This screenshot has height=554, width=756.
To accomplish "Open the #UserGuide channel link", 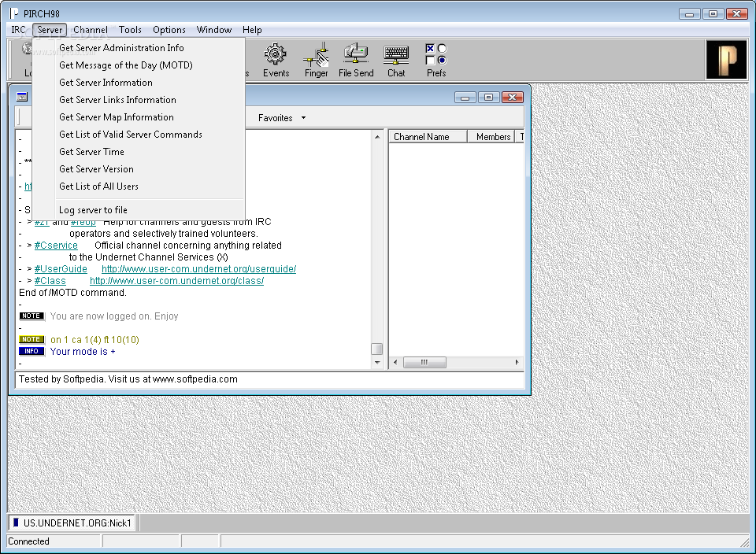I will pos(61,269).
